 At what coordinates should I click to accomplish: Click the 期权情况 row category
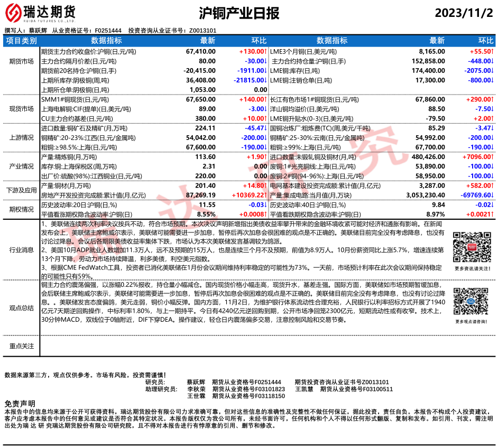(x=22, y=209)
